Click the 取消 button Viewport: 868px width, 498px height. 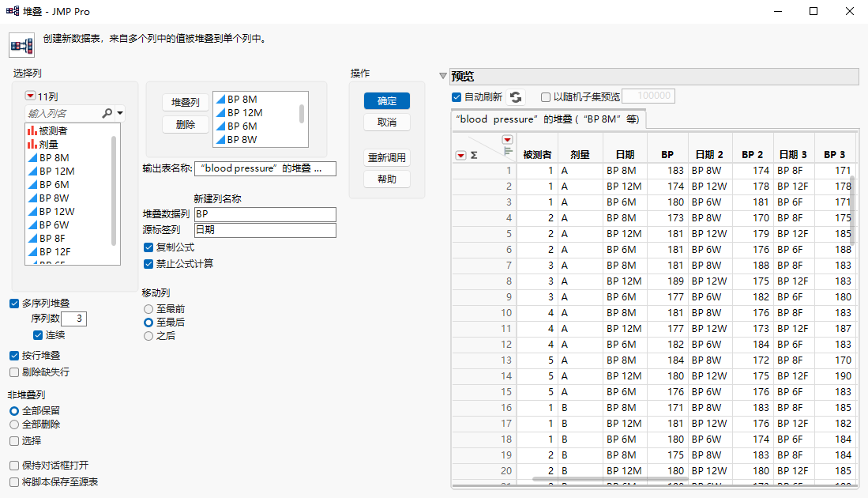tap(387, 122)
